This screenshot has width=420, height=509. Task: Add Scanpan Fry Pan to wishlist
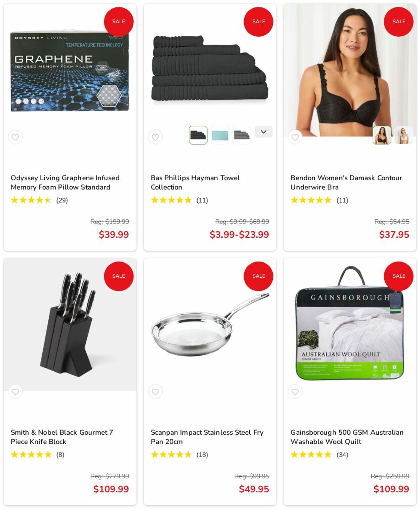155,392
